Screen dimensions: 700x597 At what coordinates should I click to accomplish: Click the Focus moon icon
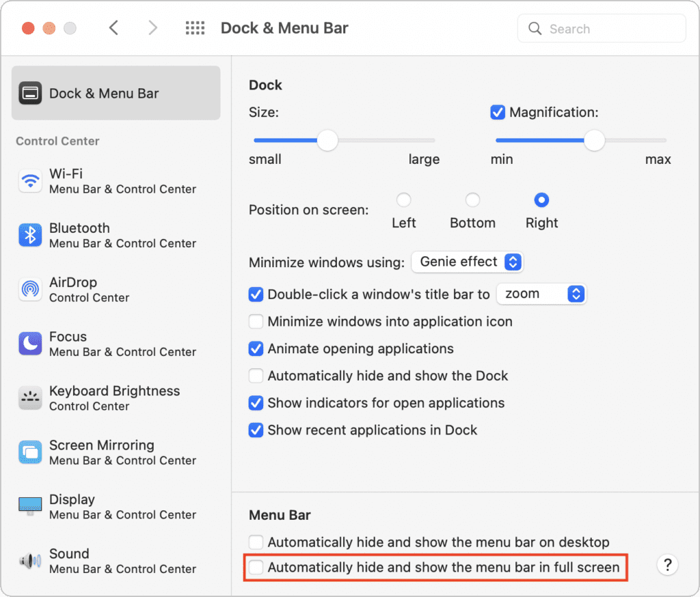30,344
